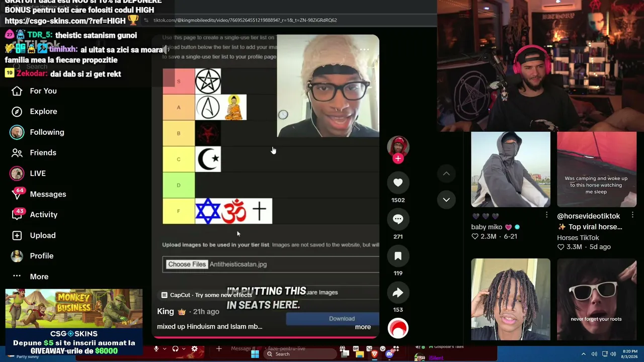Image resolution: width=644 pixels, height=362 pixels.
Task: Open Discord from the taskbar
Action: [x=389, y=354]
